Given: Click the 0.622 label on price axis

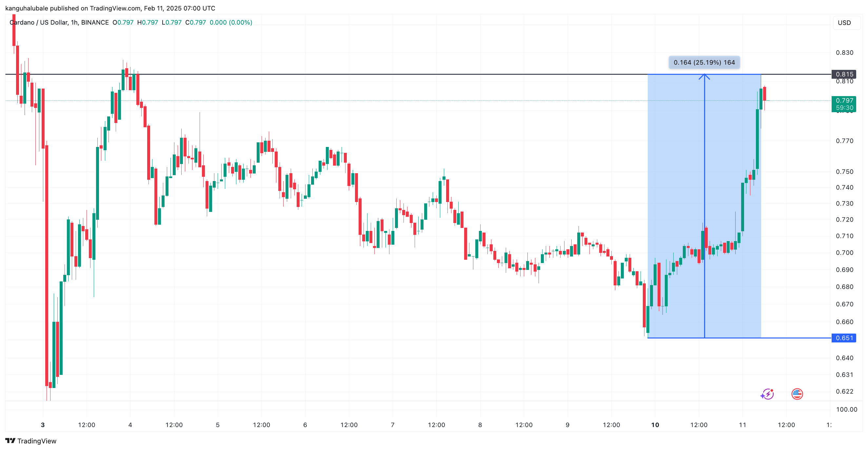Looking at the screenshot, I should tap(844, 391).
